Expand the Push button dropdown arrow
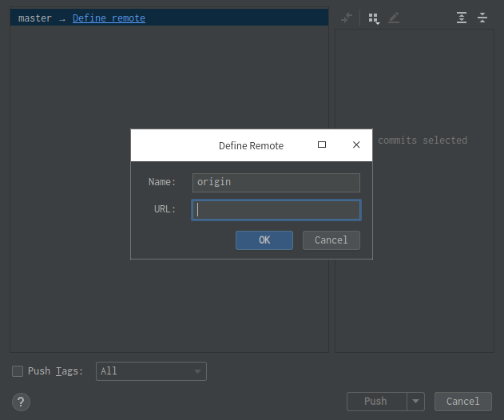Viewport: 504px width, 420px height. coord(415,401)
